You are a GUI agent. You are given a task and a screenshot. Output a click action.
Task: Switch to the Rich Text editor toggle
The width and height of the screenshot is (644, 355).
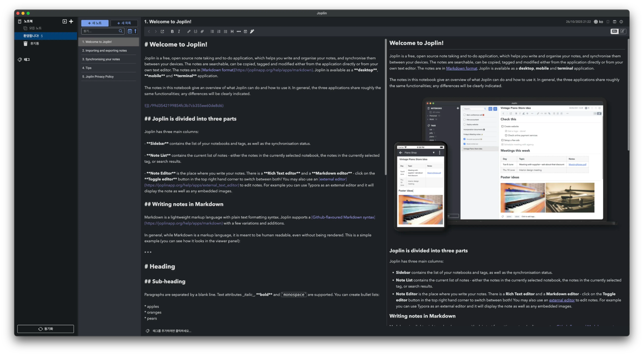(623, 31)
